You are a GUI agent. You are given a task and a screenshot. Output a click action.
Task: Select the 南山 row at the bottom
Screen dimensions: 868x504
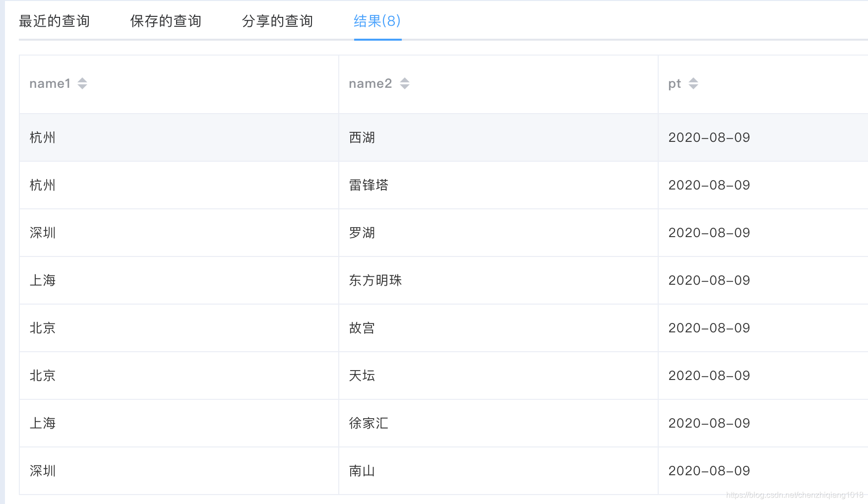click(x=362, y=471)
